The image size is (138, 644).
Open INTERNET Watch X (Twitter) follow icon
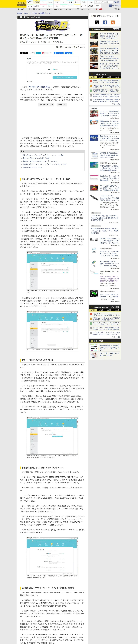pos(97,23)
